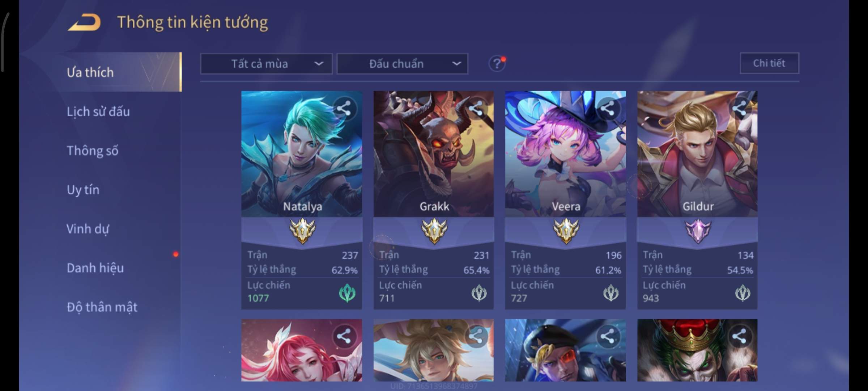The height and width of the screenshot is (391, 868).
Task: Switch to Lịch sử đấu tab
Action: 98,112
